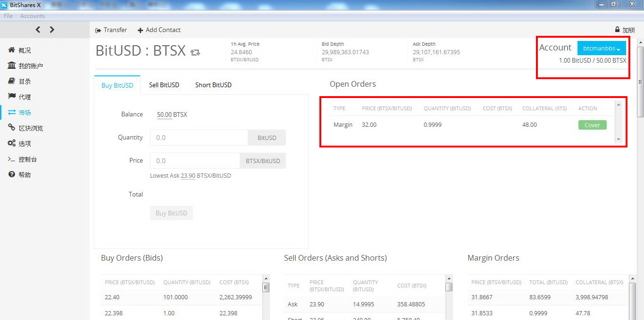Click the 29,107,161.67395 ask depth value
This screenshot has height=320, width=644.
tap(436, 52)
